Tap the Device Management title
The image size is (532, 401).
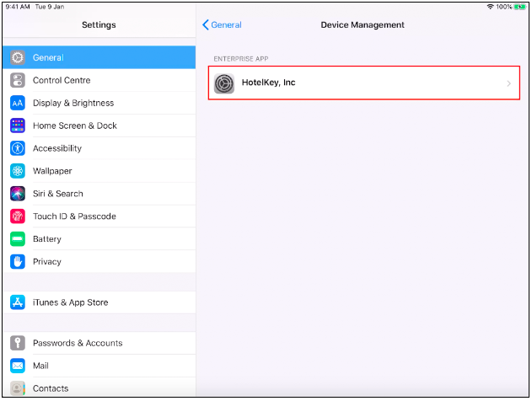click(363, 25)
